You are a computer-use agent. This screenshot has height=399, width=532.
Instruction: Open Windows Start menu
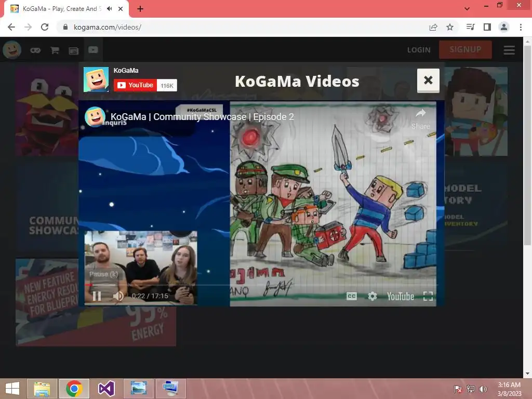coord(12,389)
